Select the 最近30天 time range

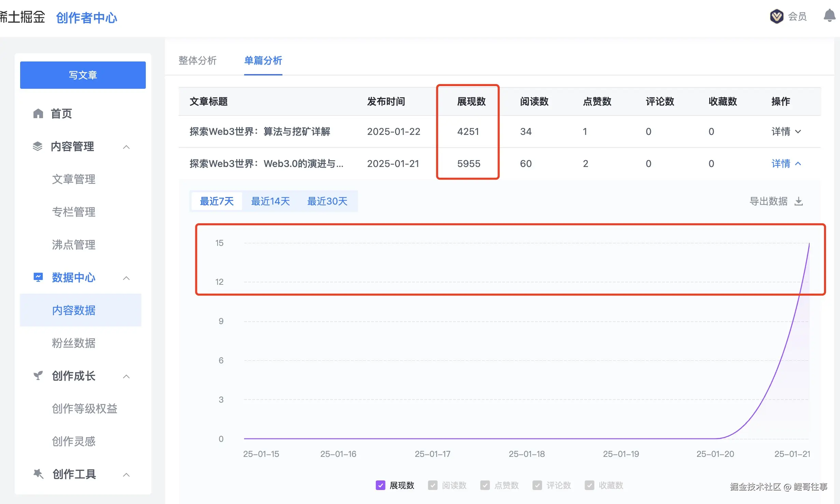[x=327, y=201]
